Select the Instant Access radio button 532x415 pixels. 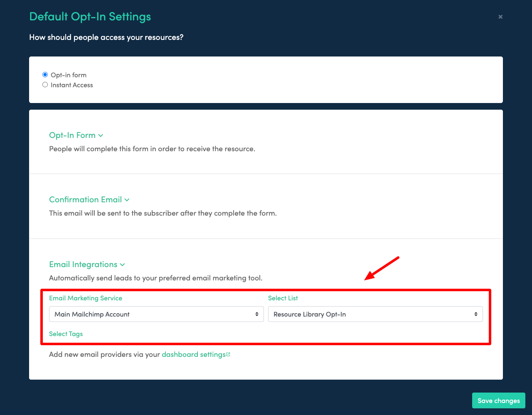[x=45, y=84]
